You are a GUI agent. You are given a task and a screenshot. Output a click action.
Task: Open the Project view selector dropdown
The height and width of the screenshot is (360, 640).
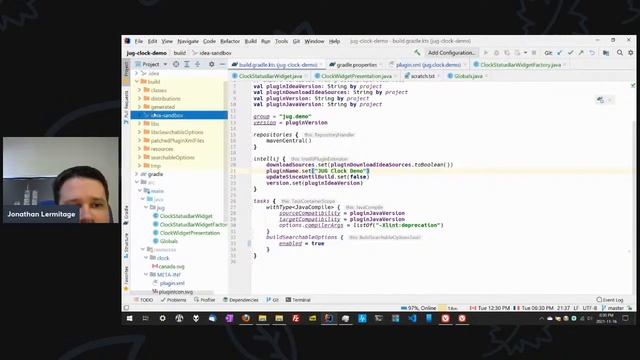click(x=151, y=64)
